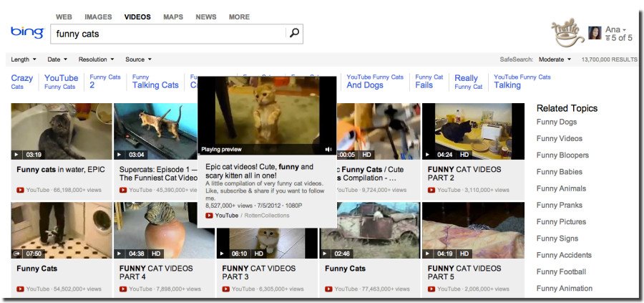Screen dimensions: 644x303
Task: Open the Epic cat videos title in popup
Action: [x=259, y=171]
